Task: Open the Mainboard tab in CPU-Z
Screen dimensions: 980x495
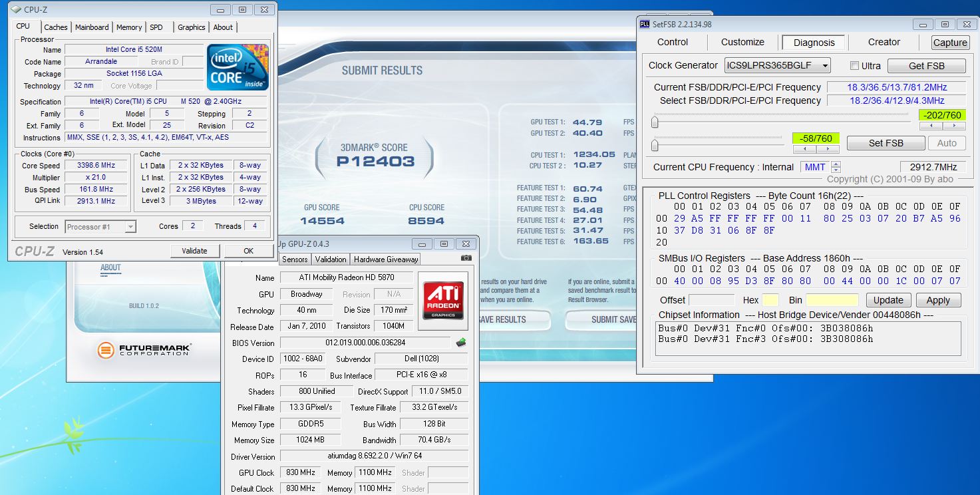Action: click(92, 27)
